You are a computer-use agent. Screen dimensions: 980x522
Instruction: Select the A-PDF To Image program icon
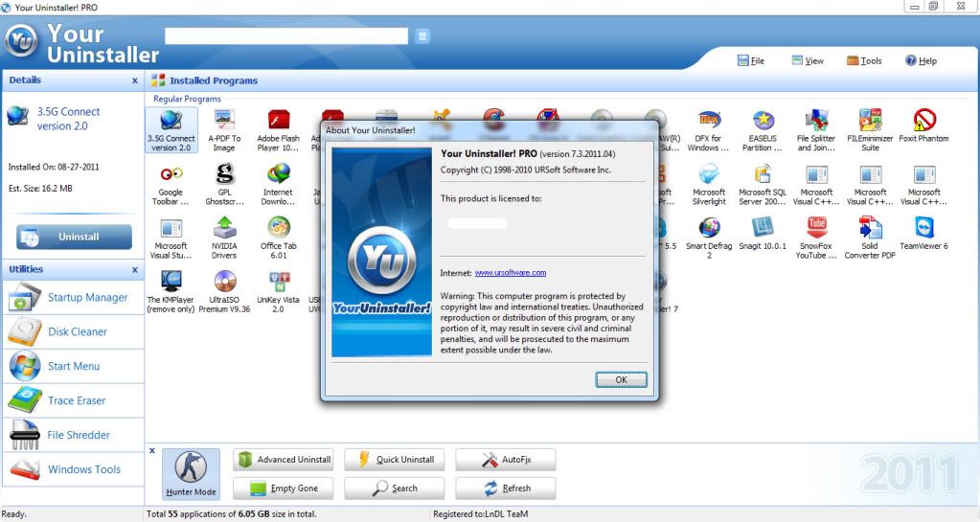pyautogui.click(x=224, y=130)
